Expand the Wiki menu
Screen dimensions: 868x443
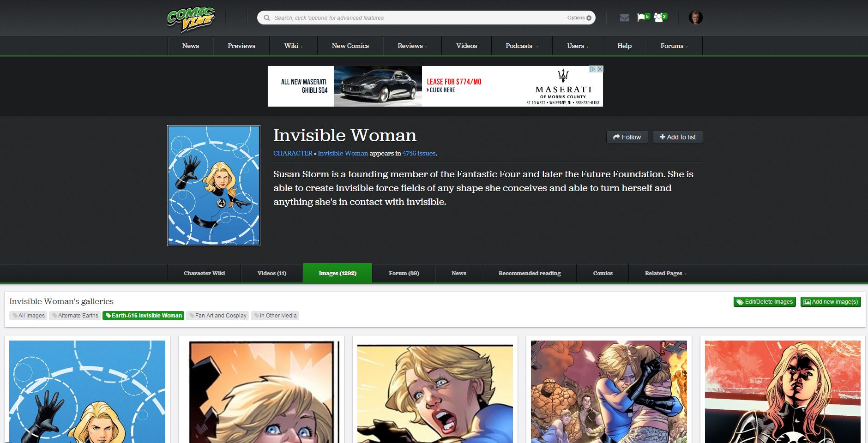(x=293, y=46)
